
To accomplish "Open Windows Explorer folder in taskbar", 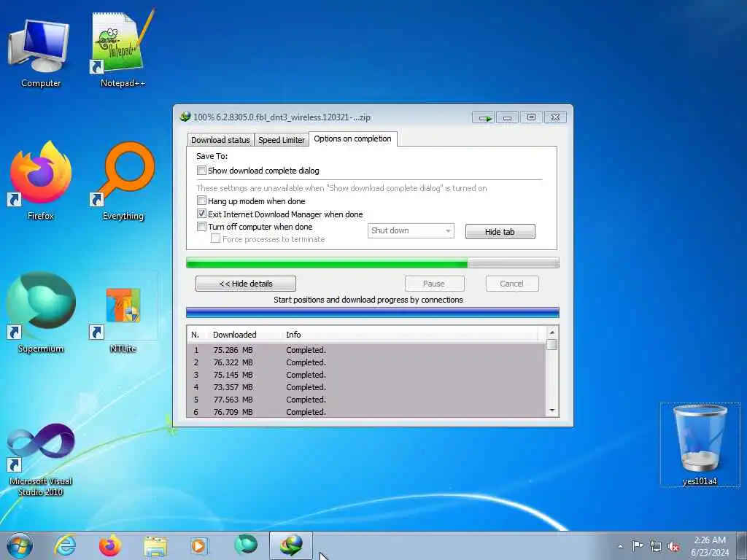I will point(155,546).
